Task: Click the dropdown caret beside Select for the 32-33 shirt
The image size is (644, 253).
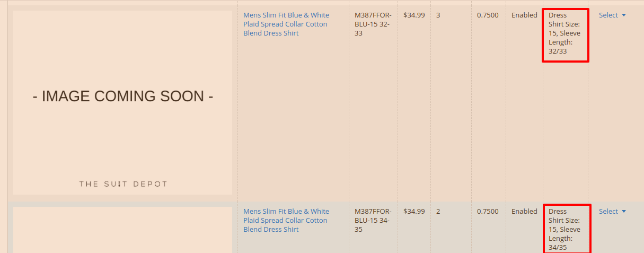Action: [624, 15]
